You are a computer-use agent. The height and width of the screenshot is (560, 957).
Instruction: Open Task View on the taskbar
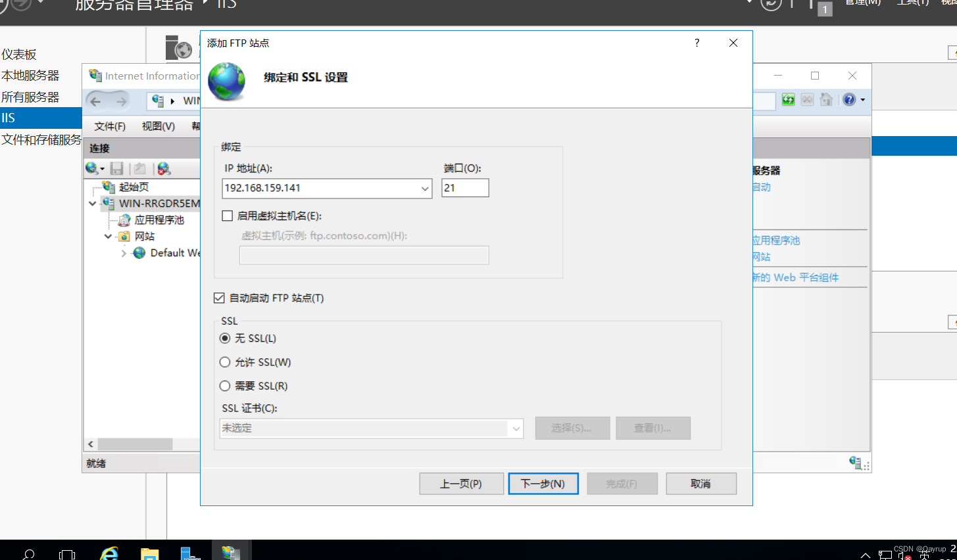point(67,555)
